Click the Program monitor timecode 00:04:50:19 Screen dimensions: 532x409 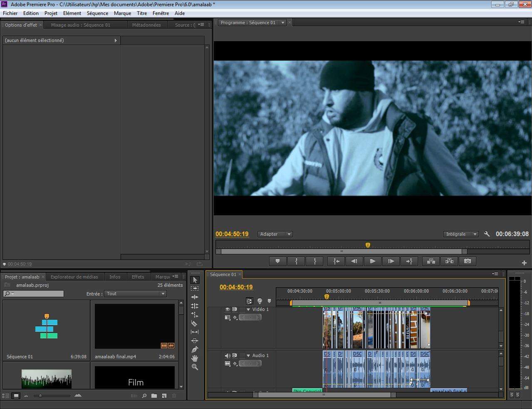click(x=232, y=234)
